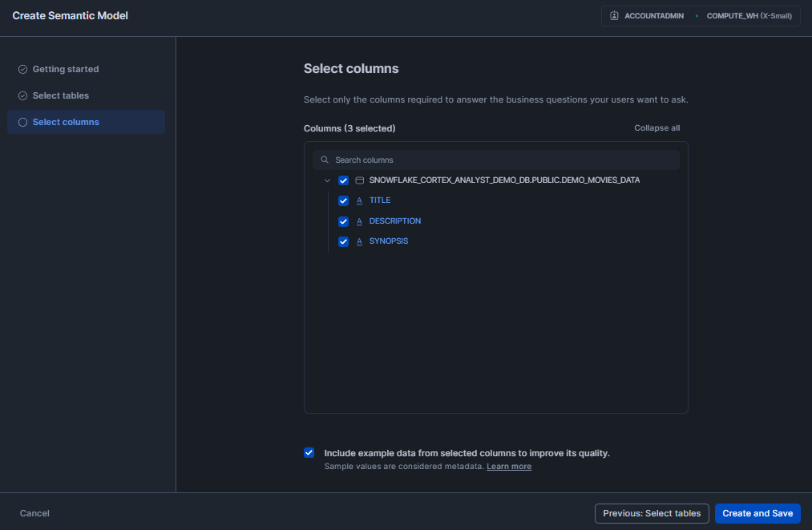Click the 'A' icon next to DESCRIPTION column
Image resolution: width=812 pixels, height=530 pixels.
pos(359,220)
